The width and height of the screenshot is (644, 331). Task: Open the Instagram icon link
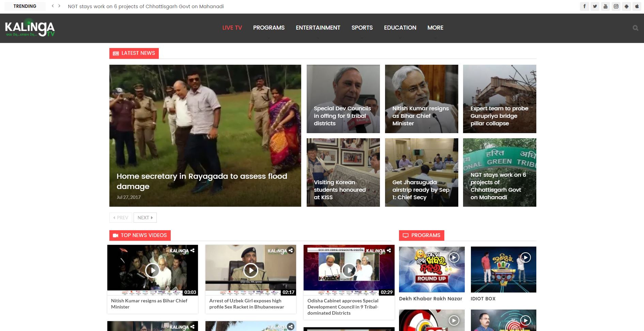coord(616,6)
